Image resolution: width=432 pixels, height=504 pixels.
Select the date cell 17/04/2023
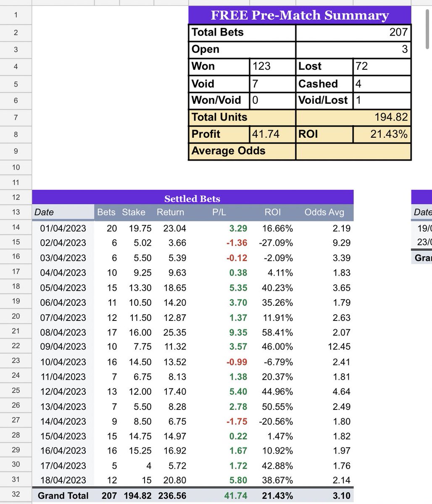click(63, 466)
